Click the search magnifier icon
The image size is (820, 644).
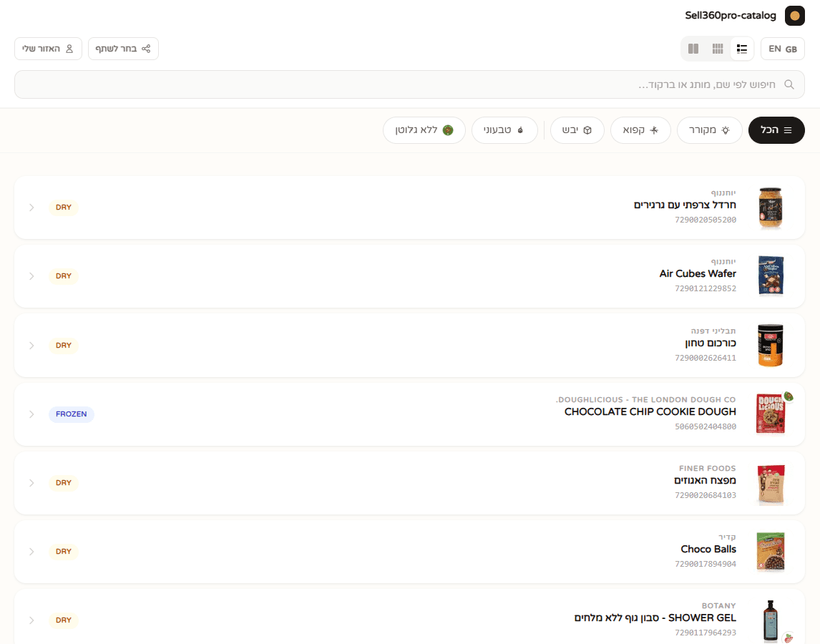(x=789, y=84)
